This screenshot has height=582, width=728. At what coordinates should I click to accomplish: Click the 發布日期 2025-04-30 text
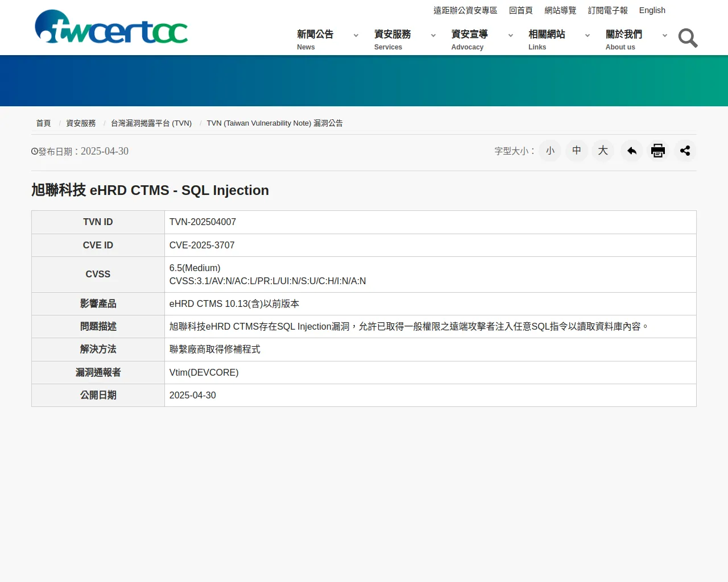83,151
